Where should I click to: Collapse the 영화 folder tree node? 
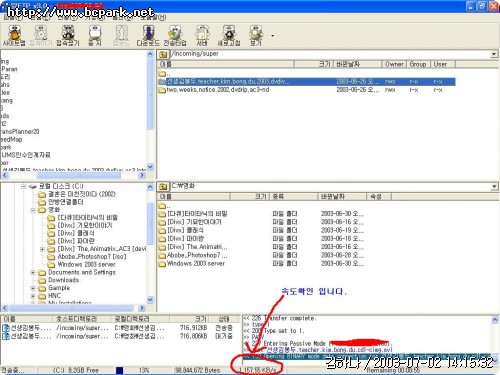[33, 210]
